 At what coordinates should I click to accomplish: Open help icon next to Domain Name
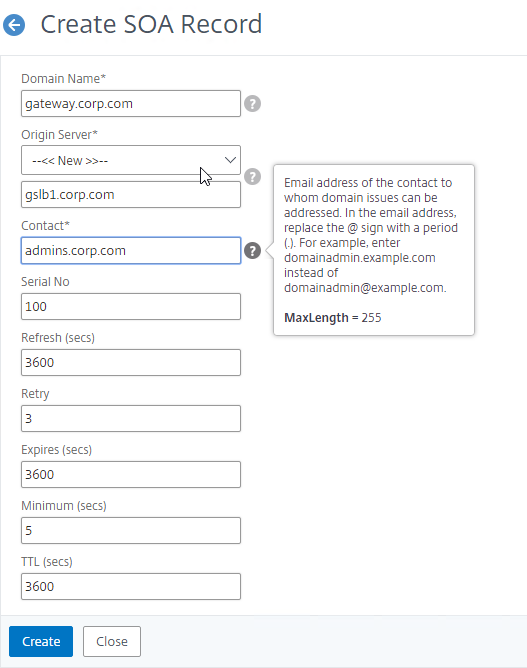253,104
